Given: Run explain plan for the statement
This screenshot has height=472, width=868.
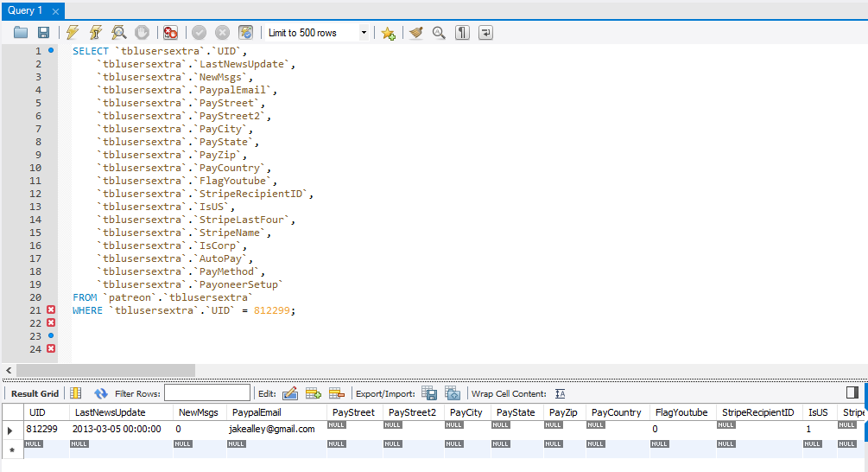Looking at the screenshot, I should (118, 33).
